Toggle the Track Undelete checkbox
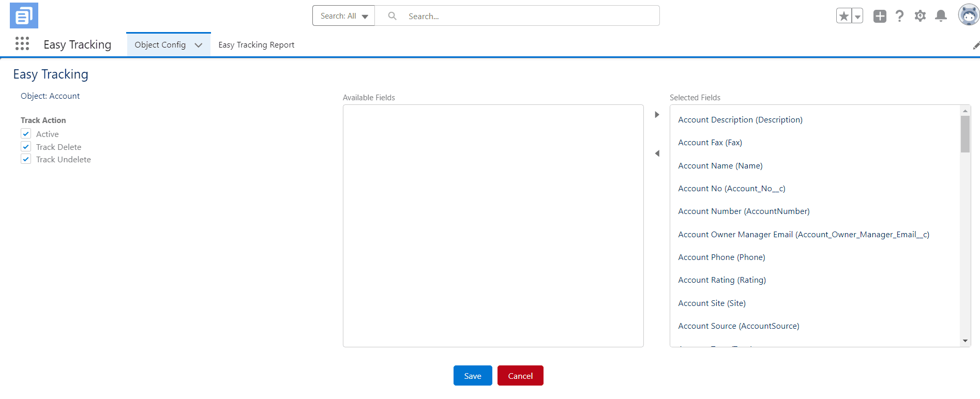 coord(26,159)
